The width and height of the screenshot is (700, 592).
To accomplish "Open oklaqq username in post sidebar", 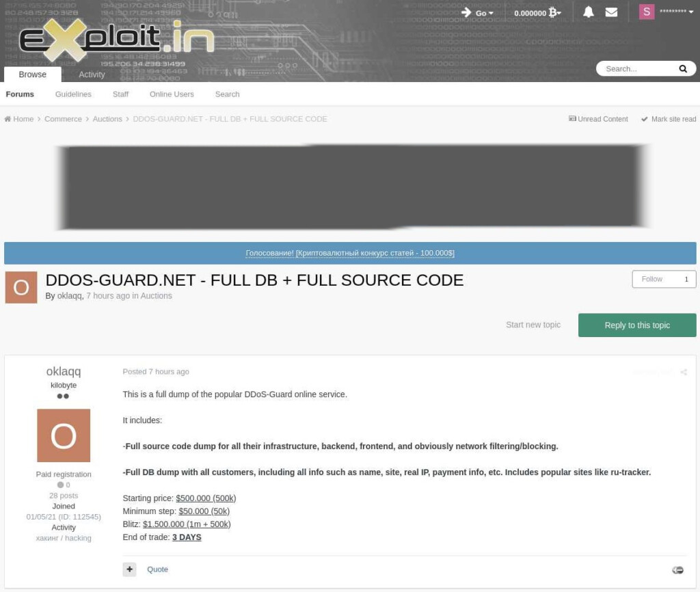I will tap(64, 371).
